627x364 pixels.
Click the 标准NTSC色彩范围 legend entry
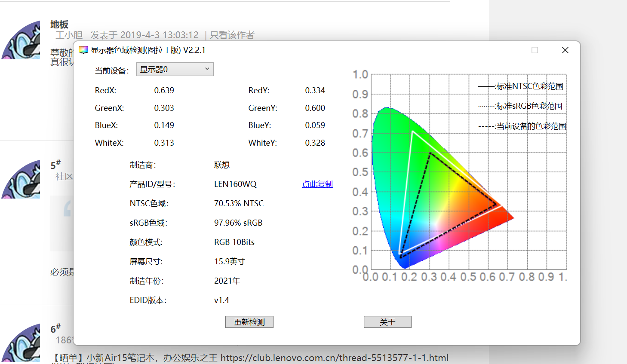pyautogui.click(x=521, y=86)
